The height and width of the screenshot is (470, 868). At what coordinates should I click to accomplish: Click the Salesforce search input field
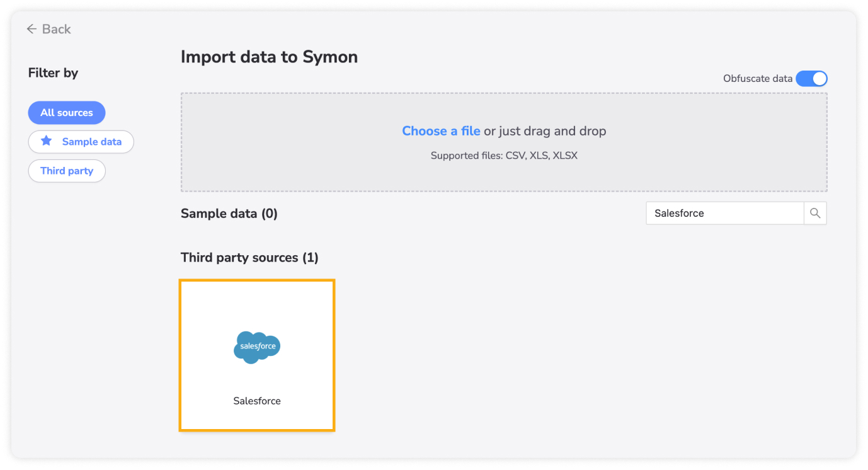[x=725, y=213]
